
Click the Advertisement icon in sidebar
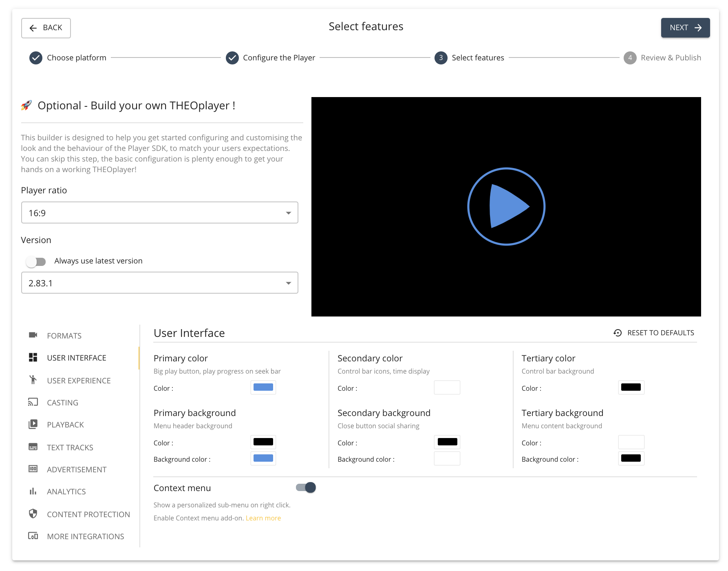[33, 469]
